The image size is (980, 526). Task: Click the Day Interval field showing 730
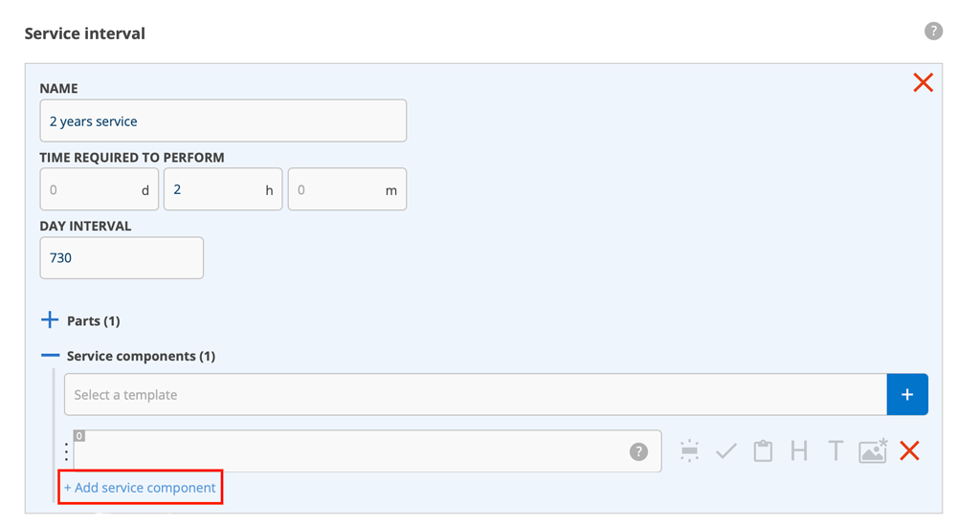point(122,258)
